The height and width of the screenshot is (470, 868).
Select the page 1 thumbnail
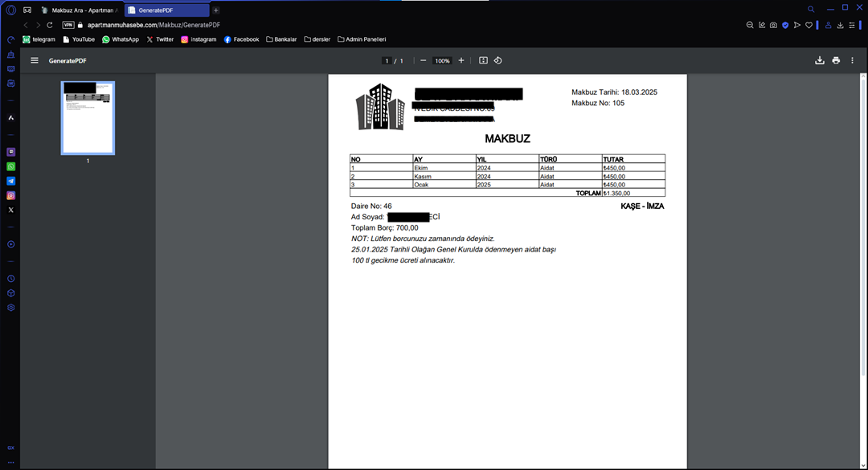point(88,117)
